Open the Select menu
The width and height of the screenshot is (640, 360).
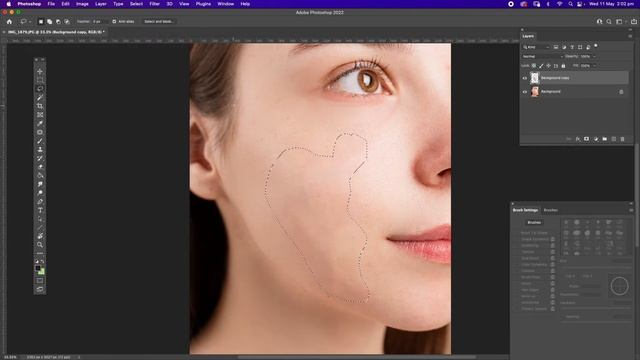136,4
